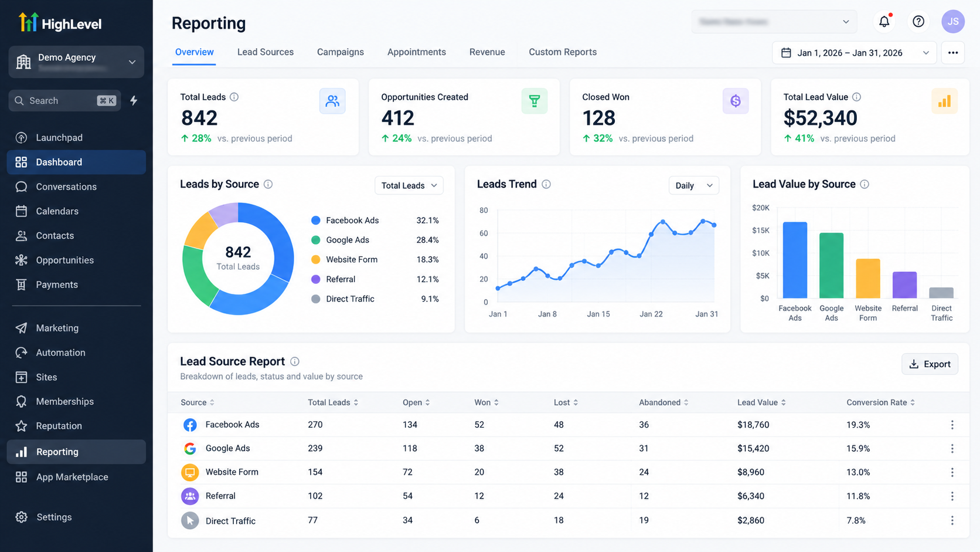This screenshot has width=980, height=552.
Task: Click the Opportunities Created funnel icon
Action: click(x=534, y=101)
